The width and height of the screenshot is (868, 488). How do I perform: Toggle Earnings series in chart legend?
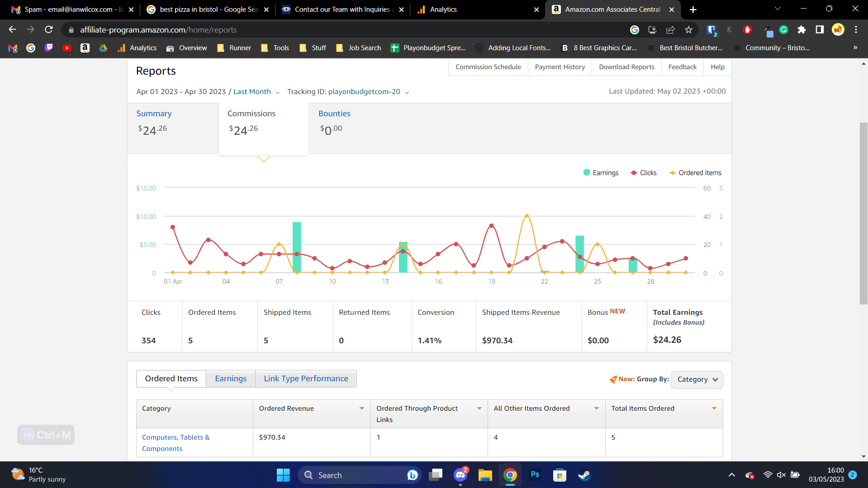(x=601, y=173)
